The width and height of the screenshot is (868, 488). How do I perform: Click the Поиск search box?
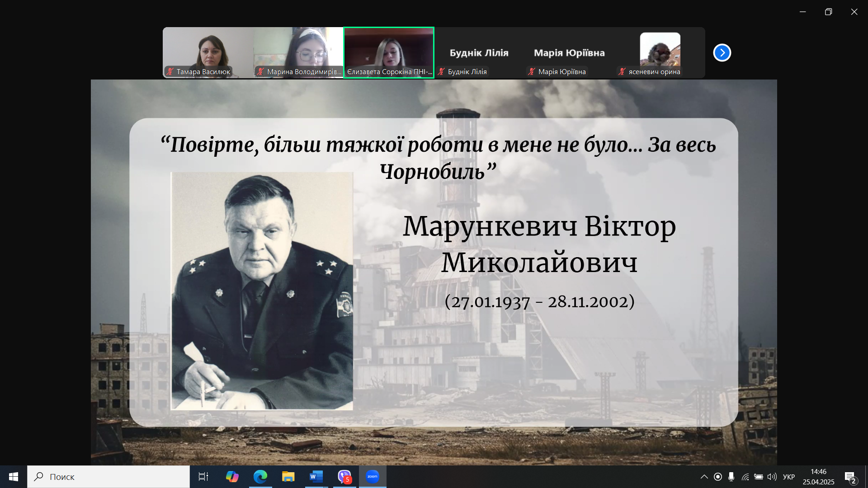(x=108, y=477)
